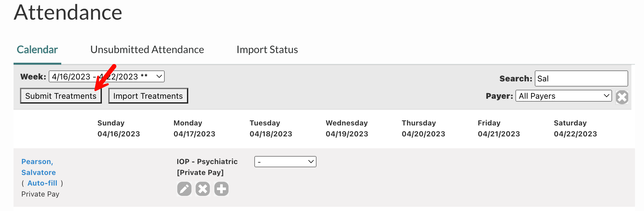Focus the Search text field
This screenshot has width=644, height=211.
click(581, 78)
